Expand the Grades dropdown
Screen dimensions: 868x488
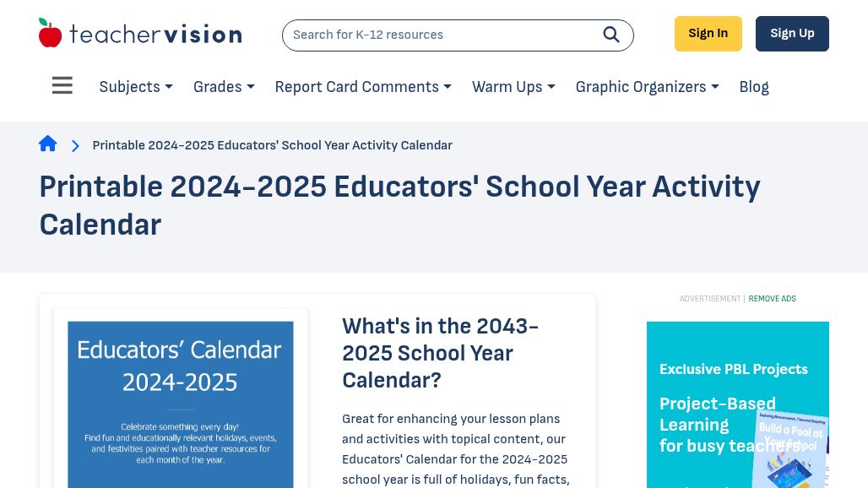click(224, 87)
